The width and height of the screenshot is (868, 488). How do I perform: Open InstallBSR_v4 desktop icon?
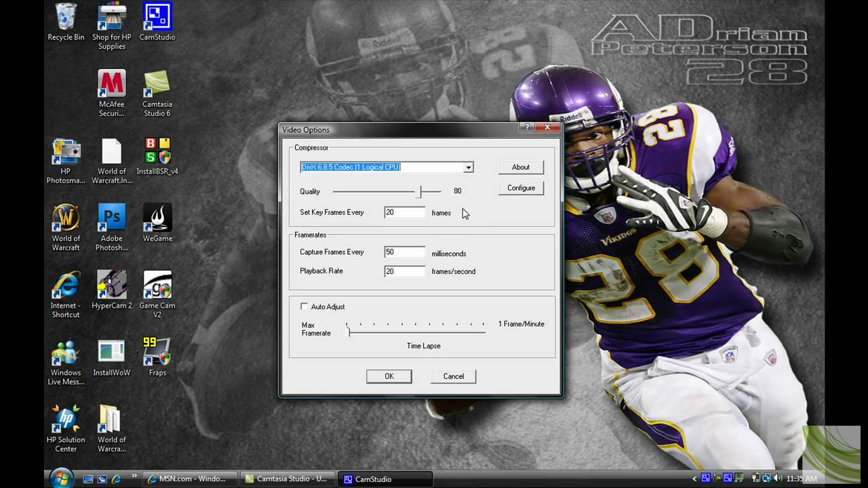(157, 157)
